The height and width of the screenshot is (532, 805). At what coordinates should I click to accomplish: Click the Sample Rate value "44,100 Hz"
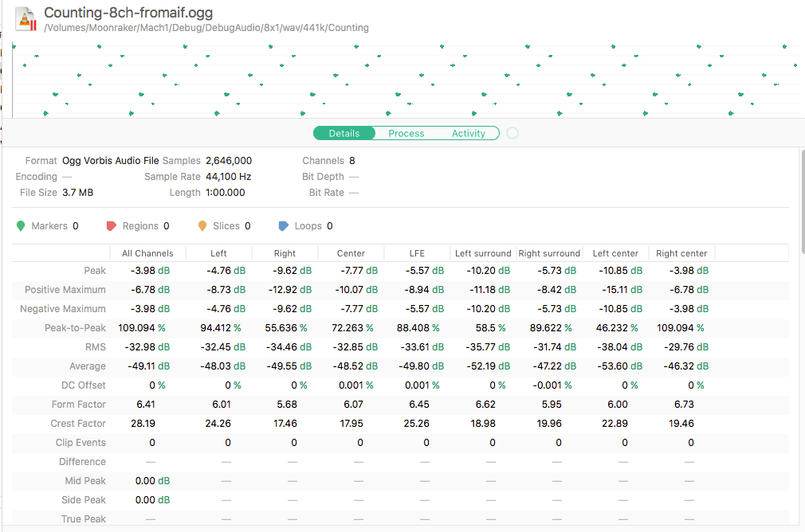coord(229,177)
